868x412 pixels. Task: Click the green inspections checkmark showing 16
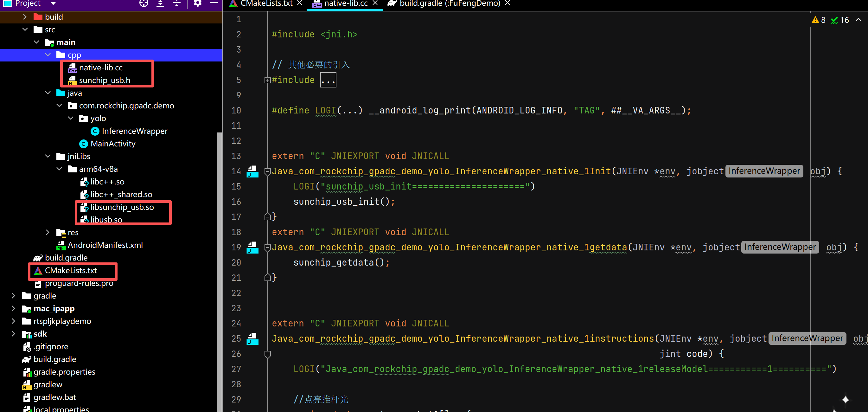point(839,20)
